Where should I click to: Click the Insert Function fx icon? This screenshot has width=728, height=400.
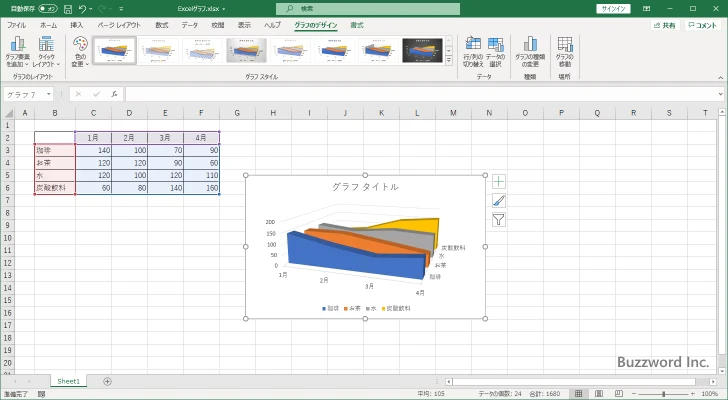point(114,94)
